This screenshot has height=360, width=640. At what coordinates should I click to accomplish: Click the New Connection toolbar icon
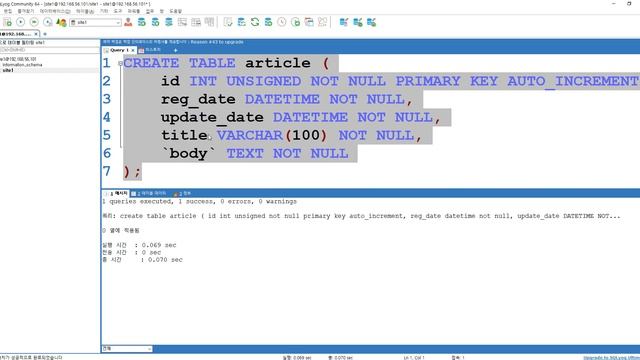(x=7, y=22)
